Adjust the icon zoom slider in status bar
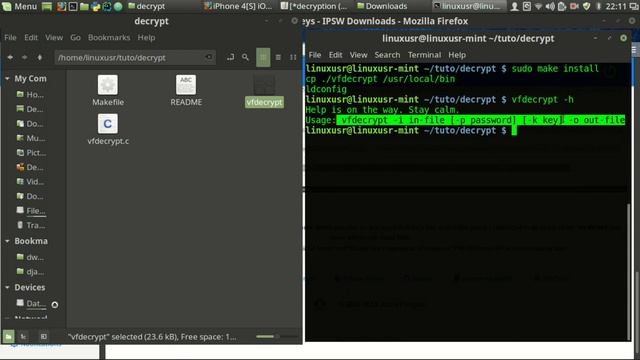Viewport: 640px width, 360px height. point(276,336)
